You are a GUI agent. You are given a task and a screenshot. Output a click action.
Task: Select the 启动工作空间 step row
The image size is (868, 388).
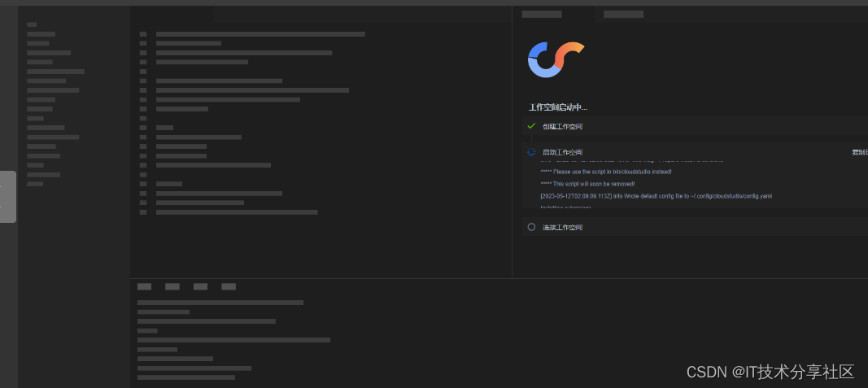click(x=695, y=152)
